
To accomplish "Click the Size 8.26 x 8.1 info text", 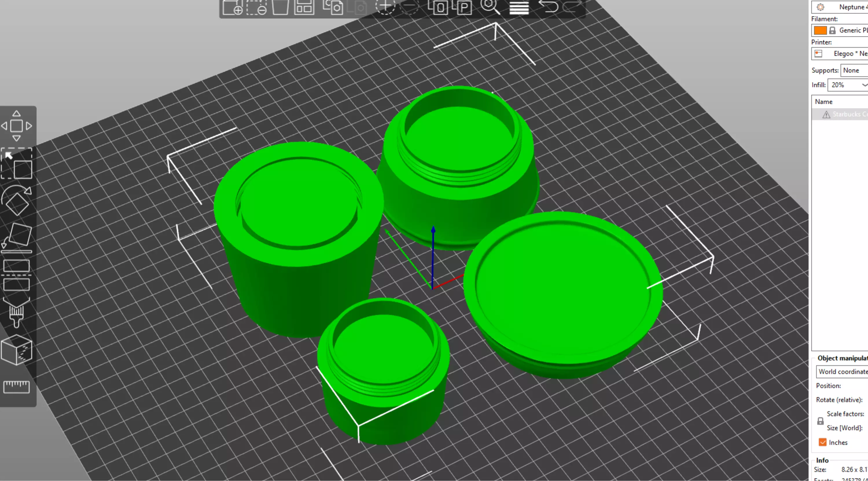I will point(854,469).
